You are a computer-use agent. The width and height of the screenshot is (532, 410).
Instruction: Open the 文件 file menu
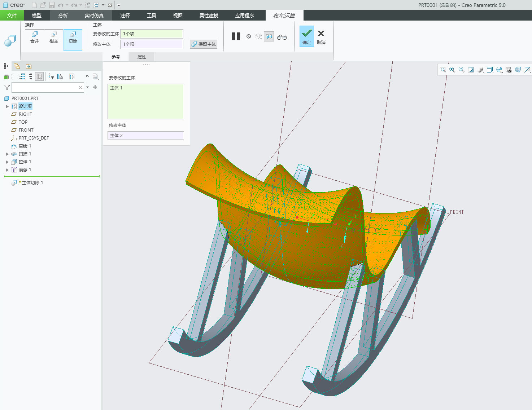coord(12,16)
